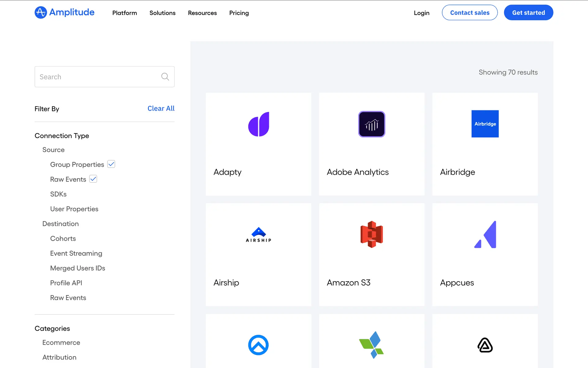Go to the Pricing page

click(x=239, y=13)
